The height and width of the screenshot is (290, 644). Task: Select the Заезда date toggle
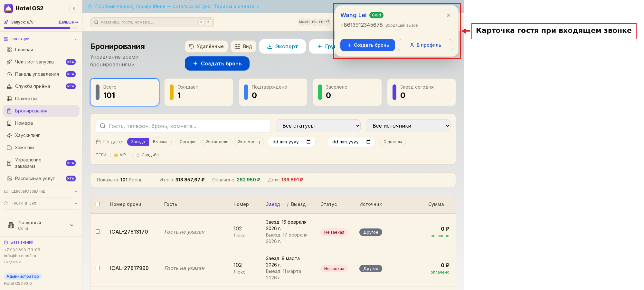(138, 142)
